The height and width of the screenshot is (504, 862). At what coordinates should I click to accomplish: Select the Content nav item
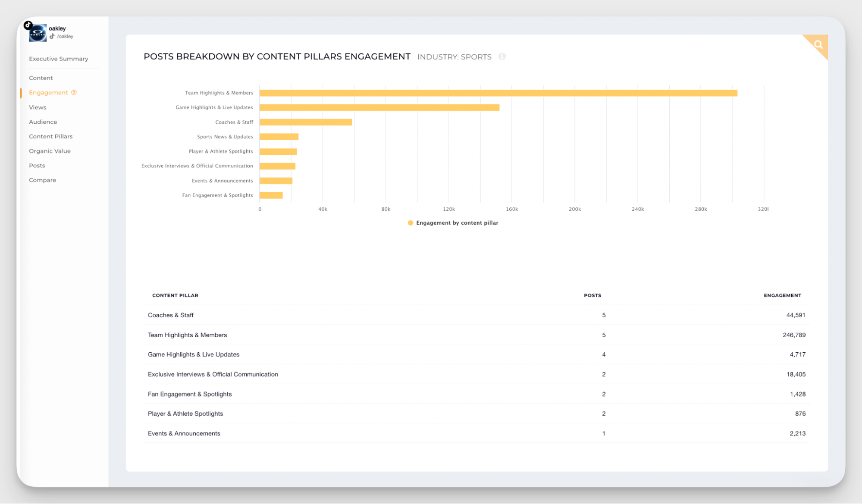[41, 78]
